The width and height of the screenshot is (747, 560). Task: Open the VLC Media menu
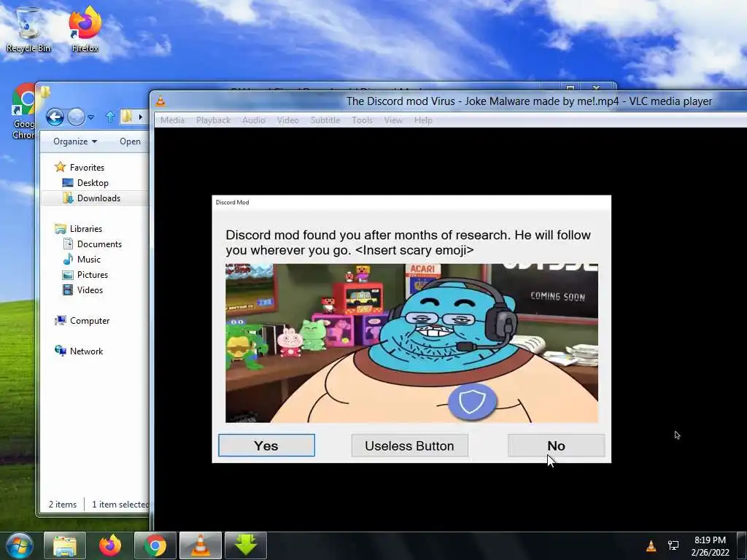click(x=172, y=120)
